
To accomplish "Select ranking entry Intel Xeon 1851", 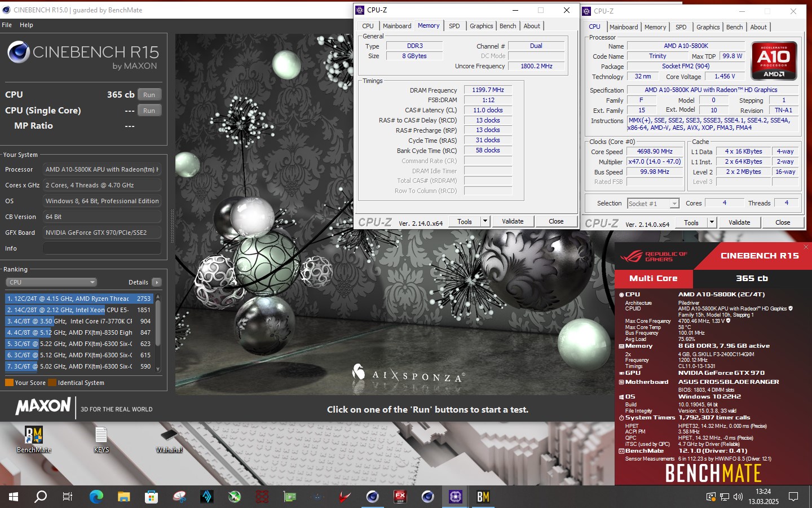I will coord(80,310).
